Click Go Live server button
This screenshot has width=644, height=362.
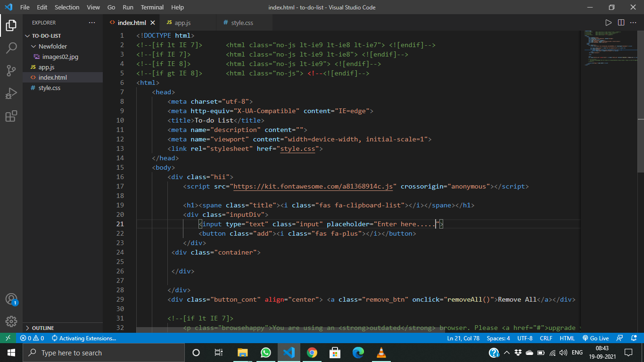click(595, 338)
